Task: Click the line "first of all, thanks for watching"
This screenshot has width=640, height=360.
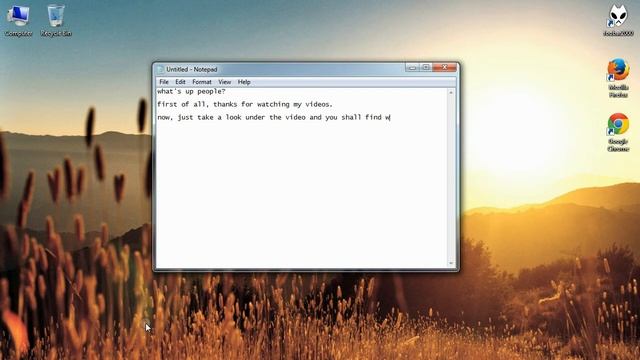Action: [245, 104]
